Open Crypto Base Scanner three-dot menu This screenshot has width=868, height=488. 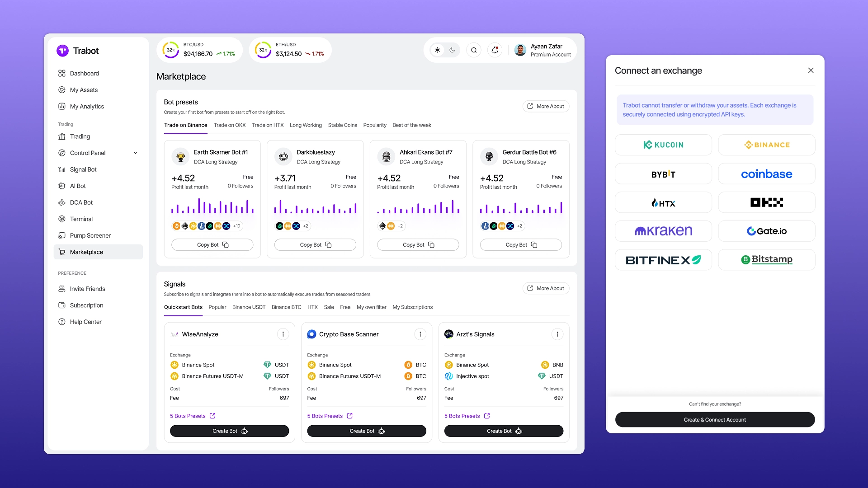(420, 334)
